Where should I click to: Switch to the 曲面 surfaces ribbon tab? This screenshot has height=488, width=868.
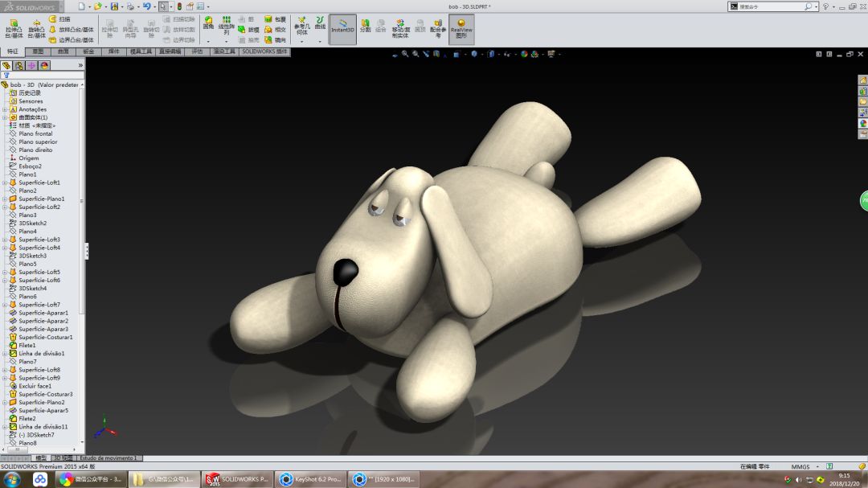coord(63,51)
